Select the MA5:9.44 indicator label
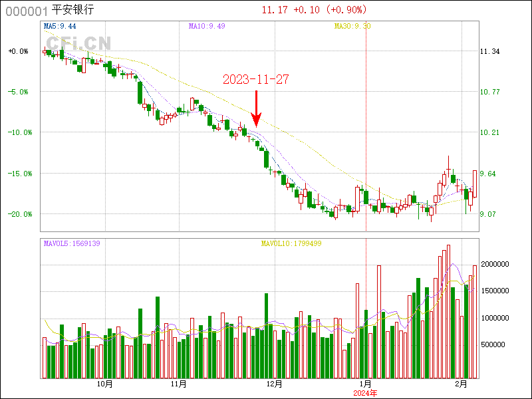This screenshot has width=532, height=399. (x=59, y=26)
